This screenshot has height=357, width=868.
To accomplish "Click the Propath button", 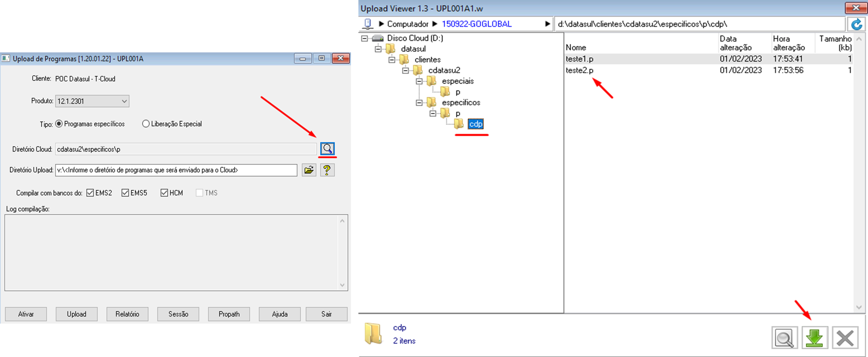I will tap(229, 314).
